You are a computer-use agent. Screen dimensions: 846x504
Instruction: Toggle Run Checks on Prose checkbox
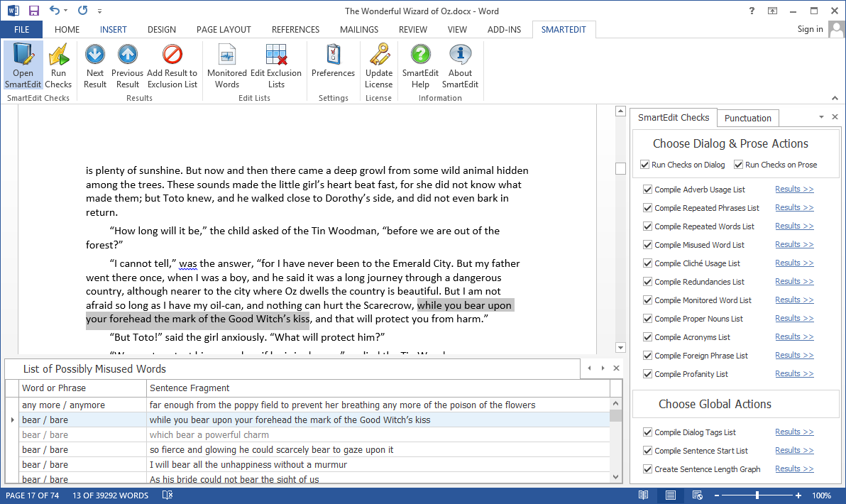(x=739, y=165)
